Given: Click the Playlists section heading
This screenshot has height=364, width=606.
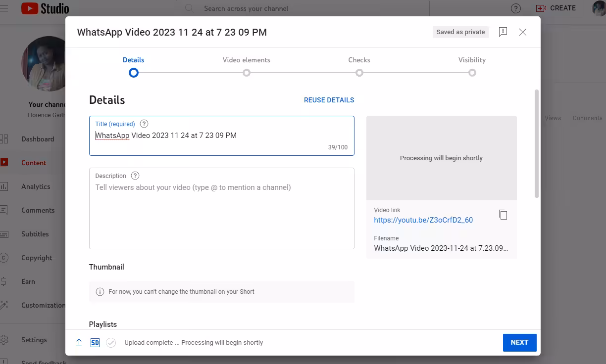Looking at the screenshot, I should pos(103,324).
